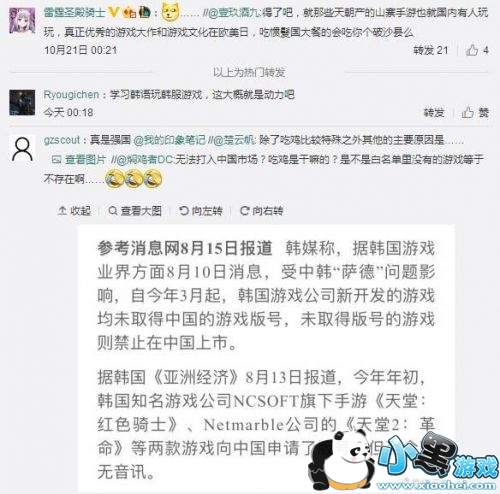Click the doge emoji in top post
The image size is (500, 494).
pyautogui.click(x=170, y=12)
